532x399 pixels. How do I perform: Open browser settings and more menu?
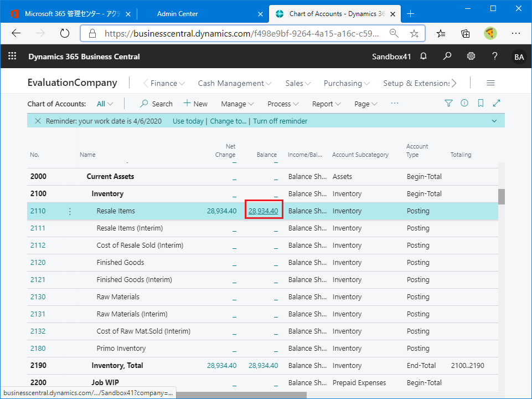(x=516, y=33)
